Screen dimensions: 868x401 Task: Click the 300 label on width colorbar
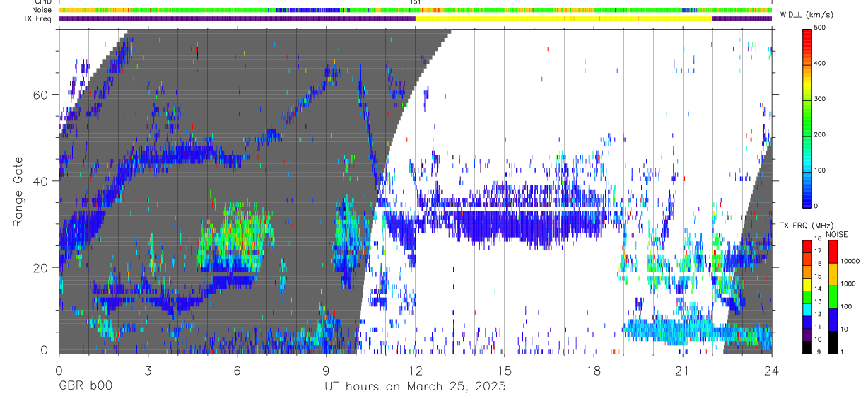[x=821, y=99]
